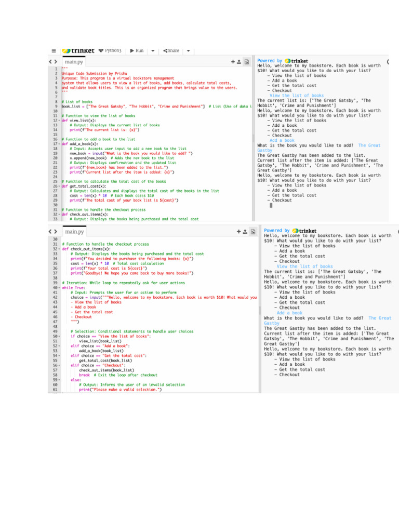The height and width of the screenshot is (532, 399).
Task: Open image library icon in editor starting at line 30
Action: (x=253, y=232)
